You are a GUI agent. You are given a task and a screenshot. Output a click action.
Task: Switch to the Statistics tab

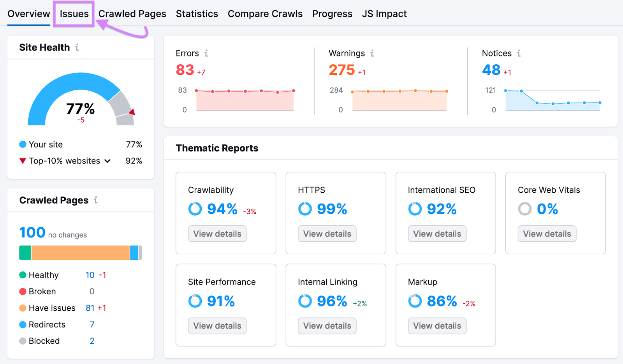tap(197, 14)
